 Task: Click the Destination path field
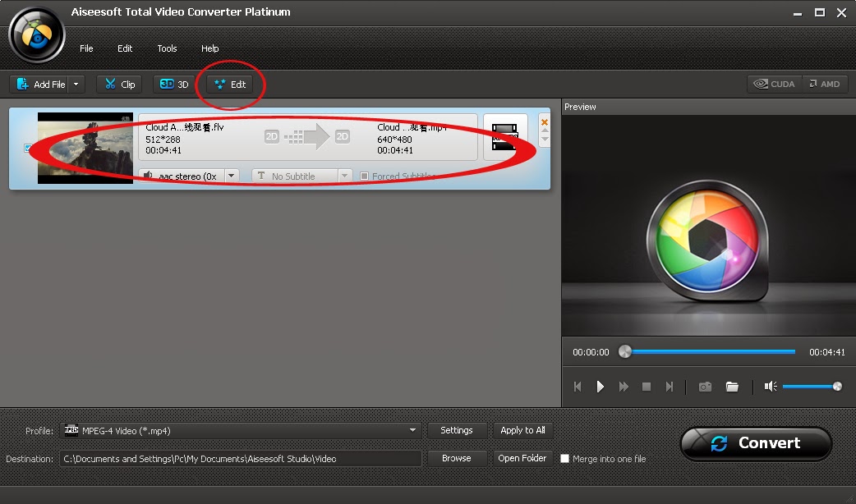240,459
